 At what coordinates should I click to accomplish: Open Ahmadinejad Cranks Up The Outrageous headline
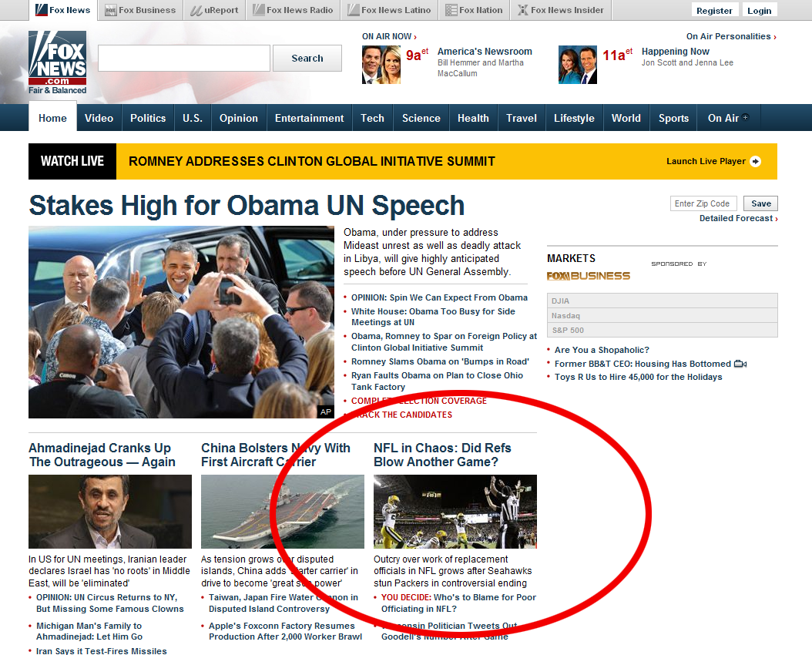pyautogui.click(x=102, y=455)
